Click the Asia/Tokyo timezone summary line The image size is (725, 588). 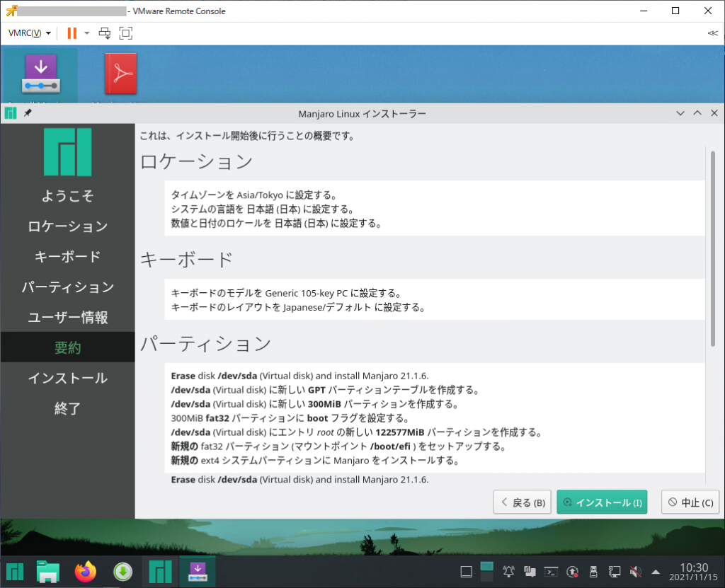point(254,195)
